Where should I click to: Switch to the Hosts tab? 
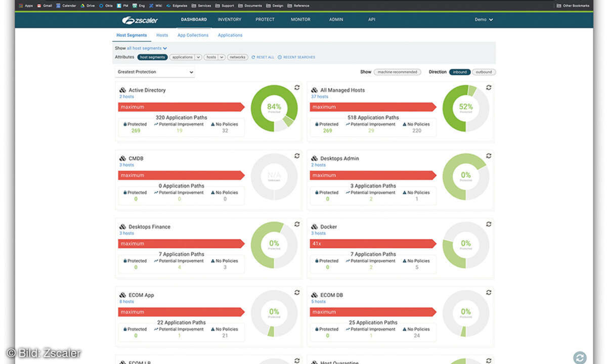tap(162, 35)
